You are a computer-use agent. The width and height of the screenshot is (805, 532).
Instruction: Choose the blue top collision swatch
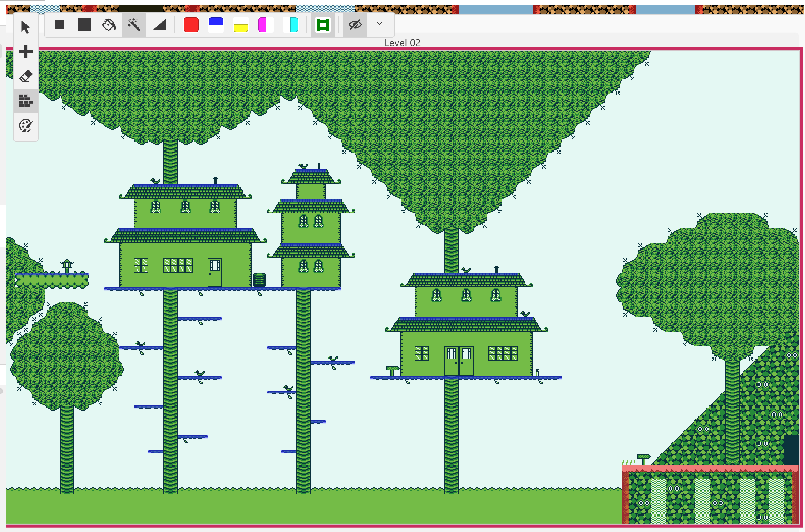(216, 25)
